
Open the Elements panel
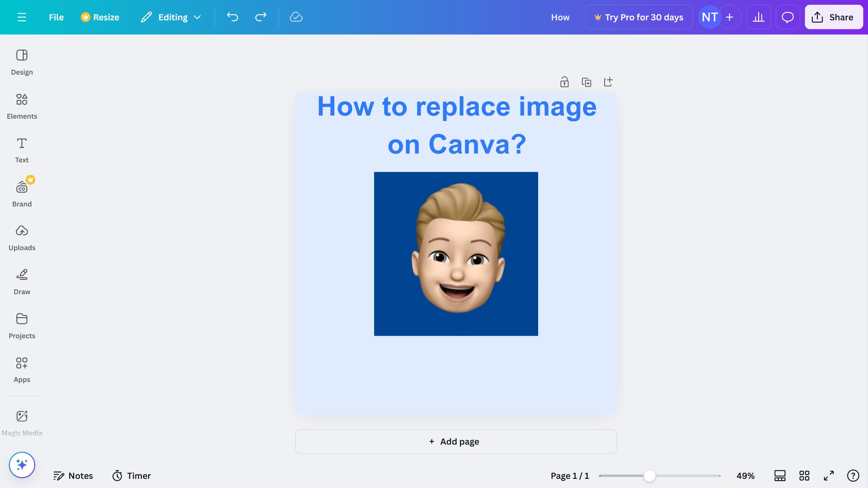click(22, 106)
